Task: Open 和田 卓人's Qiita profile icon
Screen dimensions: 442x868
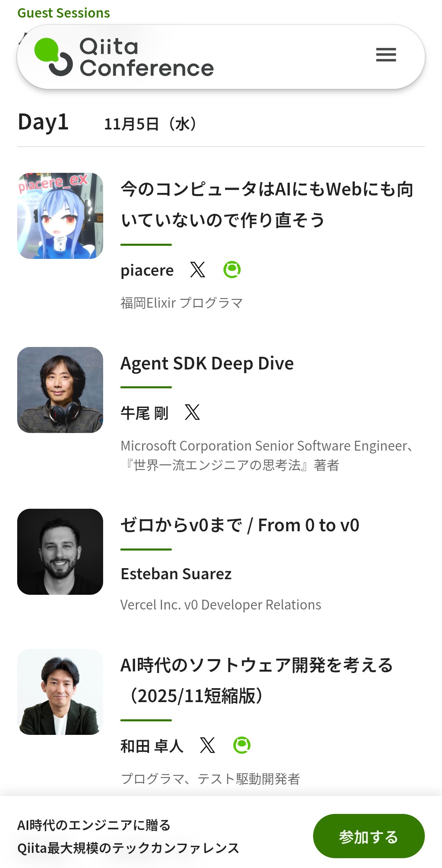Action: pos(241,745)
